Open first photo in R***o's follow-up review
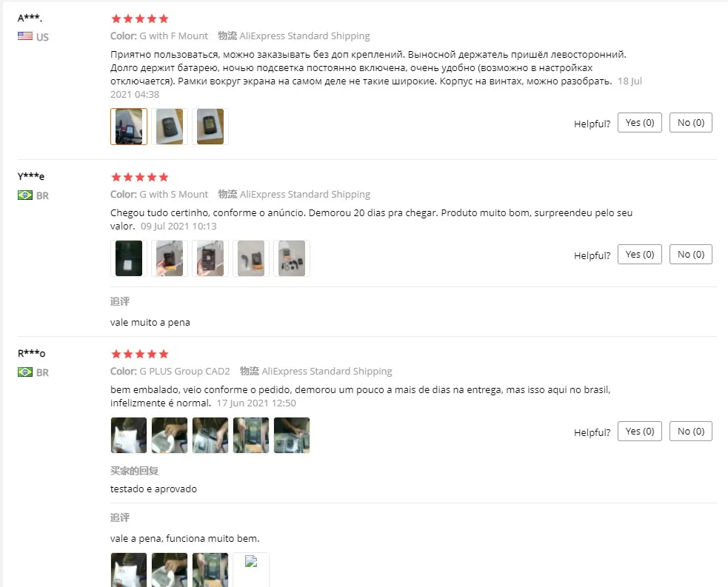Image resolution: width=728 pixels, height=587 pixels. [129, 569]
